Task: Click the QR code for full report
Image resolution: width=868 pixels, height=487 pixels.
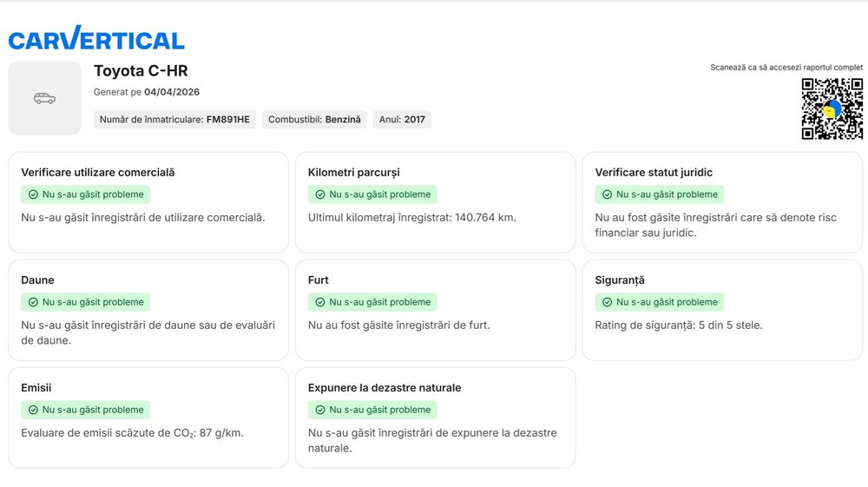Action: click(832, 109)
